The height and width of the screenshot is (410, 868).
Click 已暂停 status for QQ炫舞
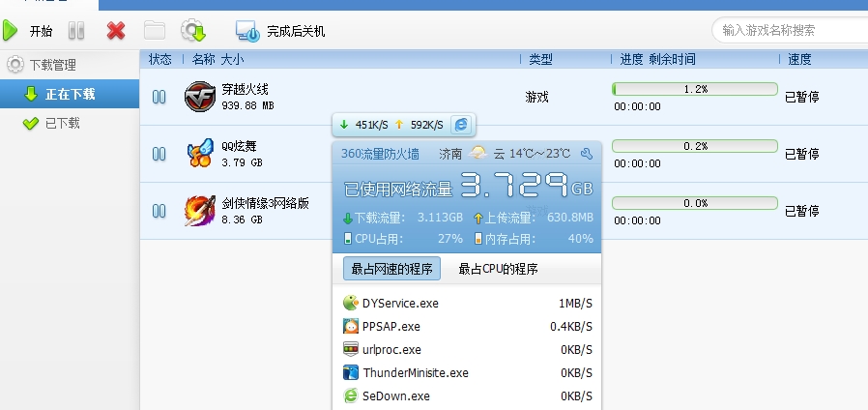click(801, 154)
